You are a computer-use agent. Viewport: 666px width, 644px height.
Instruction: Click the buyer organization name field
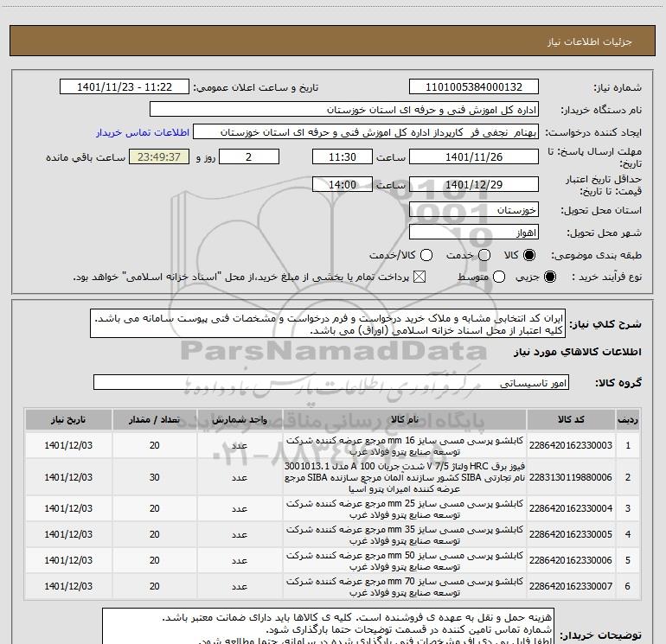pyautogui.click(x=344, y=110)
